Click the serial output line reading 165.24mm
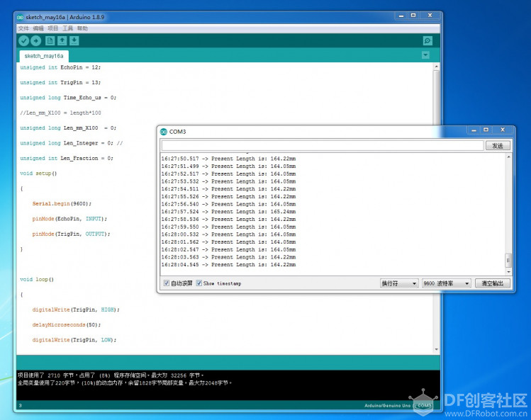531x420 pixels. point(228,212)
